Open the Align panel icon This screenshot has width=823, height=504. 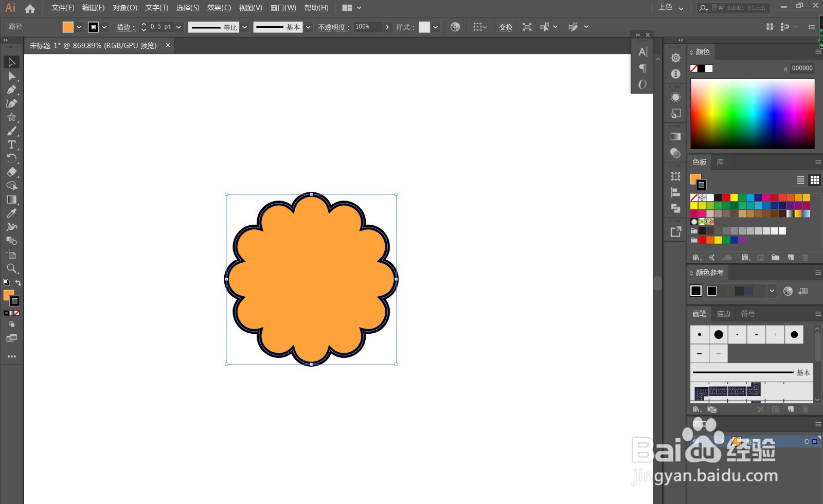(x=676, y=192)
